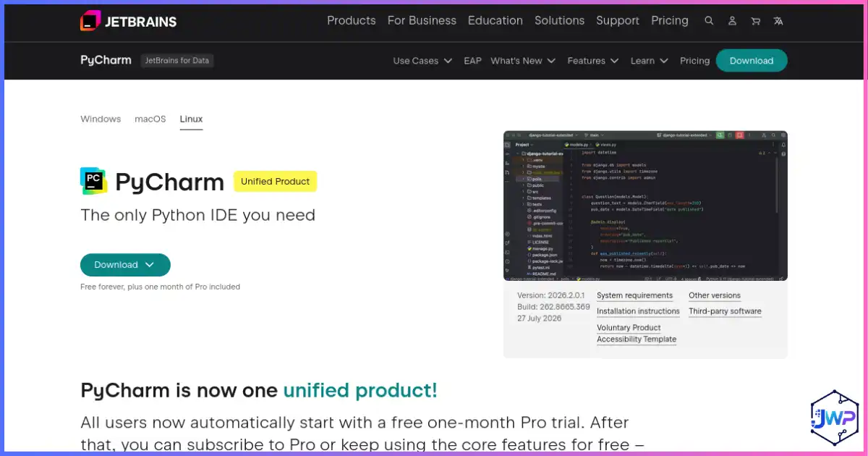Click the Download button in the subnav
The width and height of the screenshot is (868, 456).
tap(752, 61)
